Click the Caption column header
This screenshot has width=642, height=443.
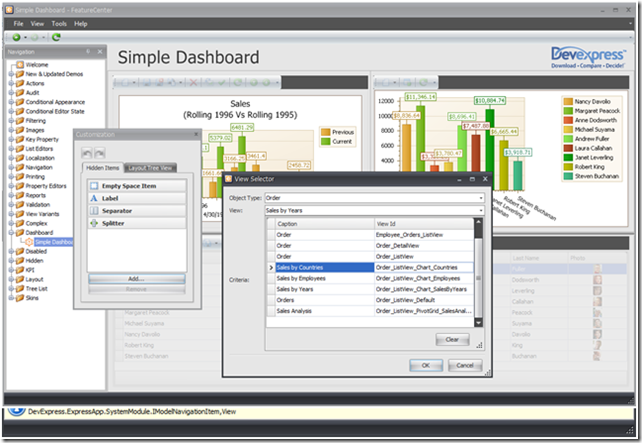[x=324, y=224]
